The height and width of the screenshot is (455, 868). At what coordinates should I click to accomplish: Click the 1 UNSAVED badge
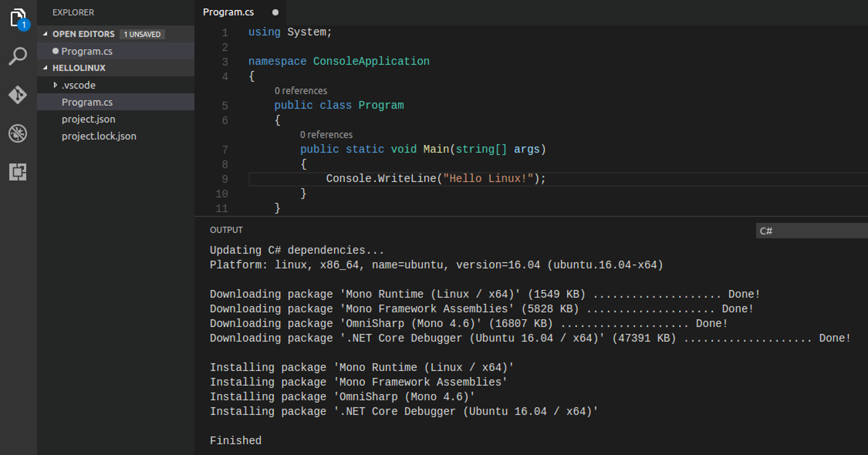[142, 34]
